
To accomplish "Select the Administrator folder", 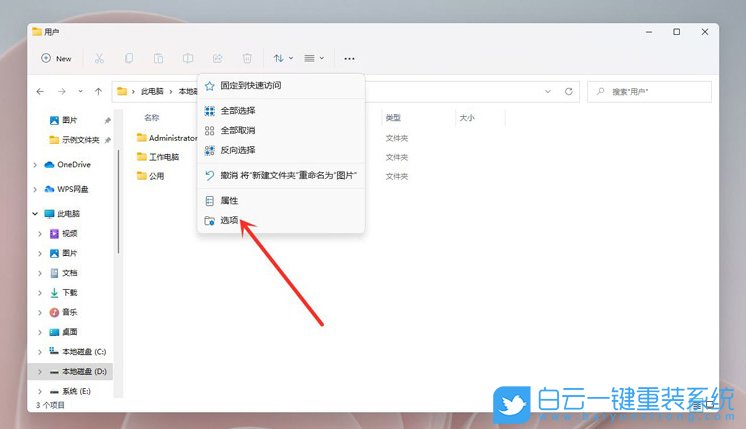I will click(x=167, y=138).
